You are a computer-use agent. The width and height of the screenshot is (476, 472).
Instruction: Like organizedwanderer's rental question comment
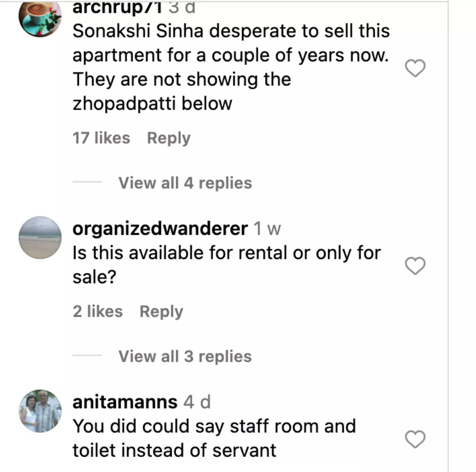click(415, 266)
